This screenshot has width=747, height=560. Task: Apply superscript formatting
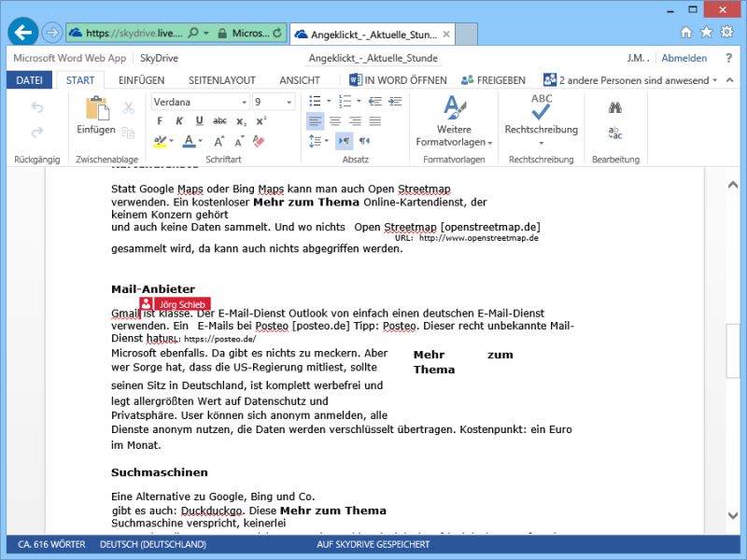[261, 121]
